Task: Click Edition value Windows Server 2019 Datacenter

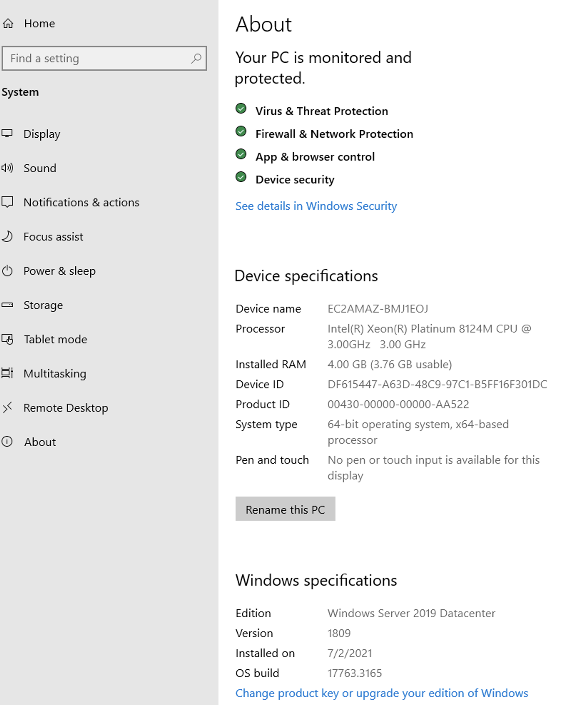Action: tap(411, 613)
